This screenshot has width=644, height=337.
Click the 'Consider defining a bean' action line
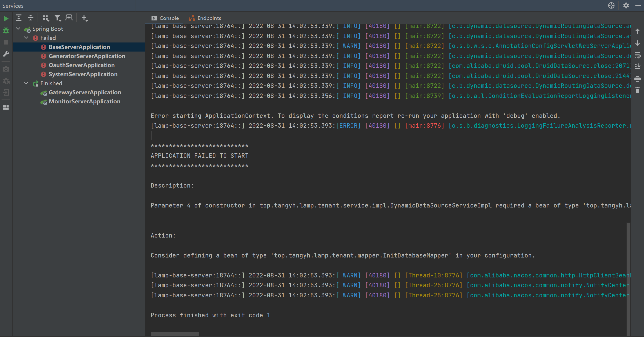[343, 255]
